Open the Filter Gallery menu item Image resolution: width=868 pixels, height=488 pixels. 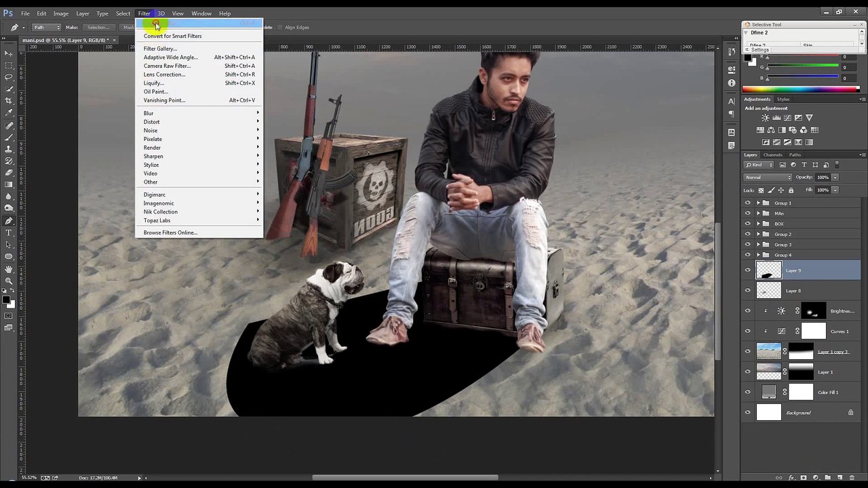pos(199,49)
